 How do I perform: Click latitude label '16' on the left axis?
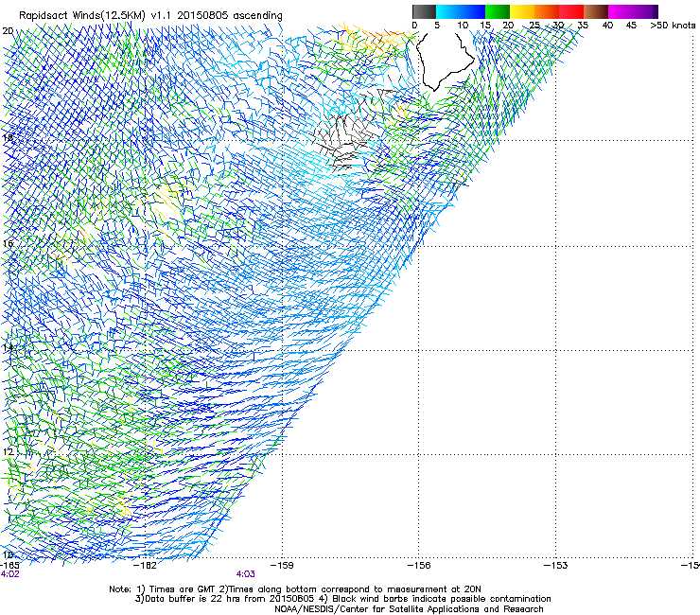click(x=8, y=243)
